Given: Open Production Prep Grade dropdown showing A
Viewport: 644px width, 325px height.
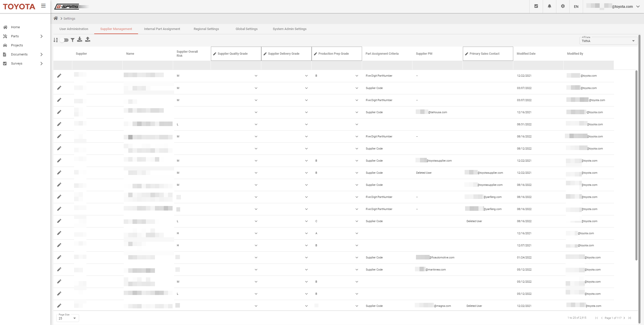Looking at the screenshot, I should tap(357, 233).
